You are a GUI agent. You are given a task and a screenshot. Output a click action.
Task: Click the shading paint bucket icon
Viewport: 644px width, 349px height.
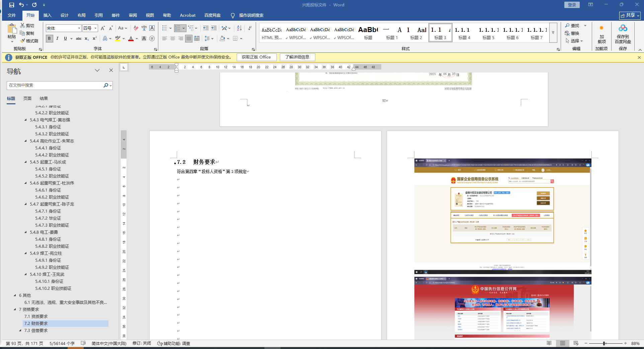222,38
